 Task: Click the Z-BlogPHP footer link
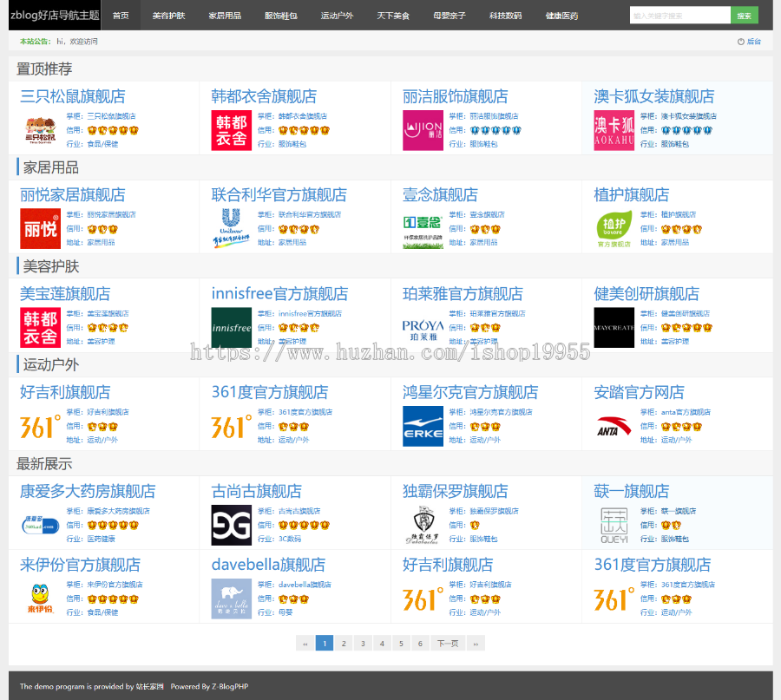click(230, 687)
